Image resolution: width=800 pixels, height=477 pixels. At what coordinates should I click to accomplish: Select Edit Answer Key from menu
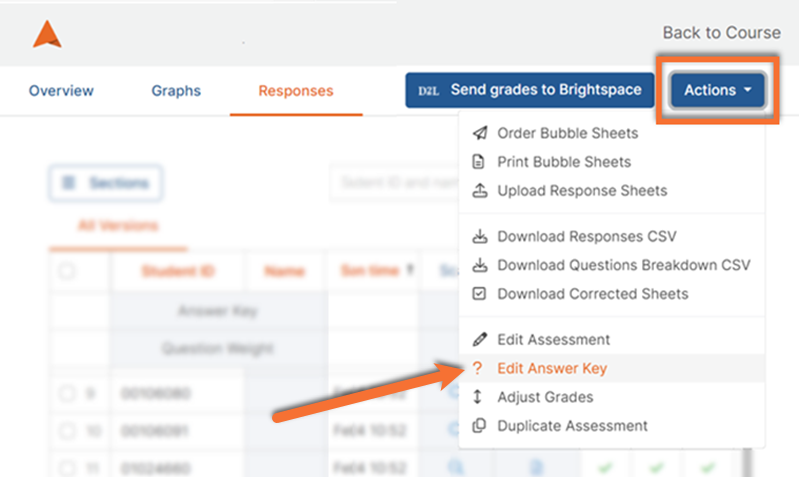pyautogui.click(x=552, y=369)
